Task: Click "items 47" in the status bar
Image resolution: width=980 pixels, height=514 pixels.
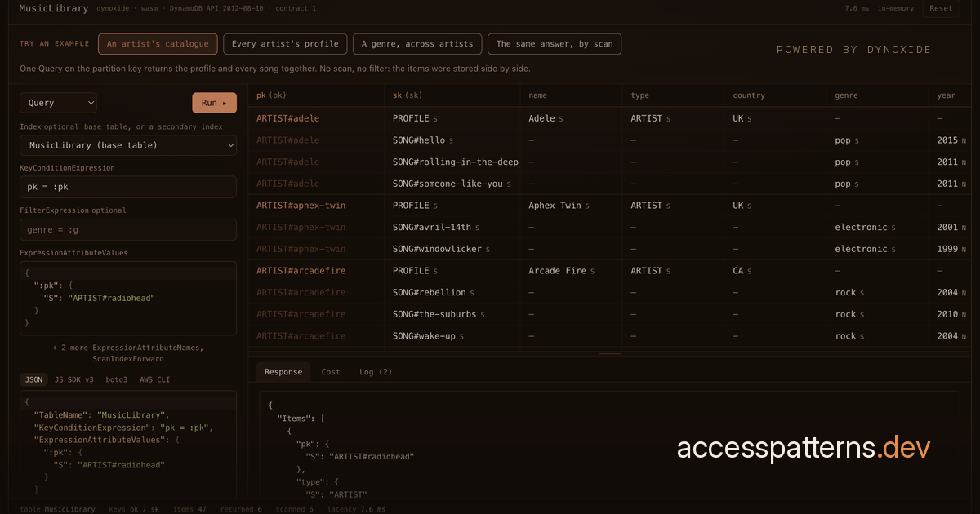Action: (189, 509)
